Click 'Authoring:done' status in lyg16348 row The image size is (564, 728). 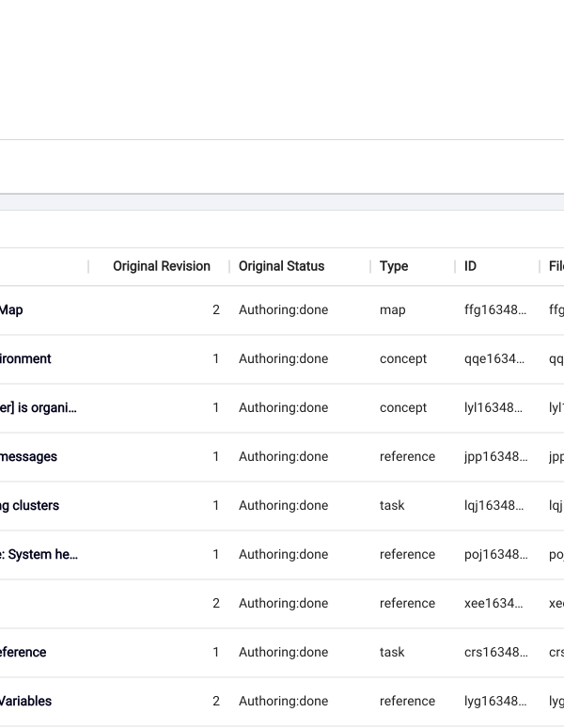point(283,701)
